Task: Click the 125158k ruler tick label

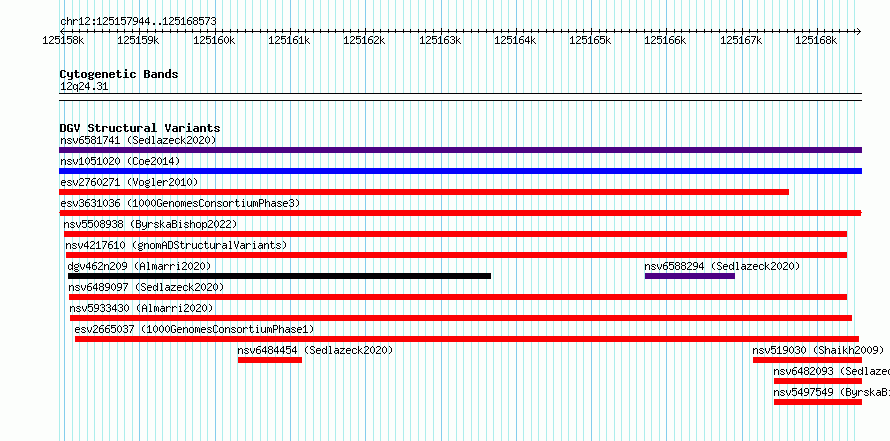Action: point(64,40)
